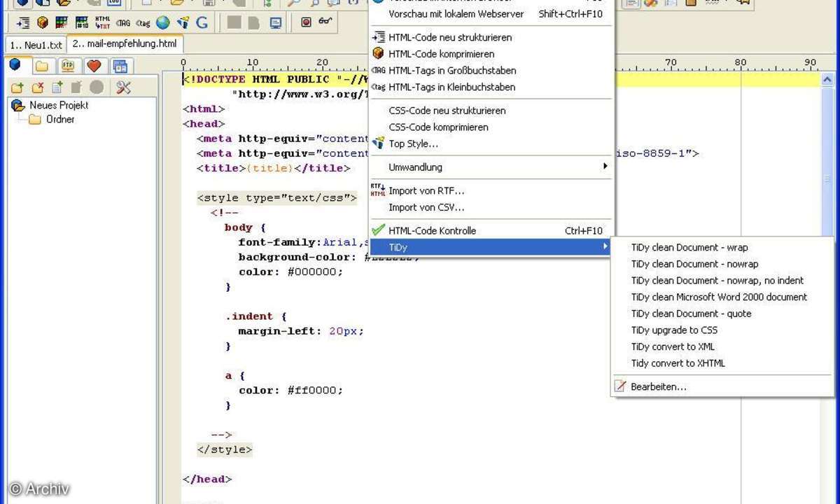Click the Top Style toolbar icon beside globe
Image resolution: width=840 pixels, height=504 pixels.
click(183, 22)
